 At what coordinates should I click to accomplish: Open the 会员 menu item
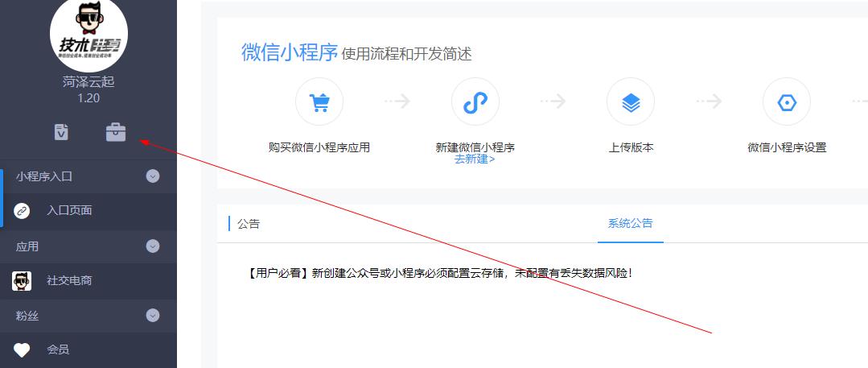(x=88, y=350)
